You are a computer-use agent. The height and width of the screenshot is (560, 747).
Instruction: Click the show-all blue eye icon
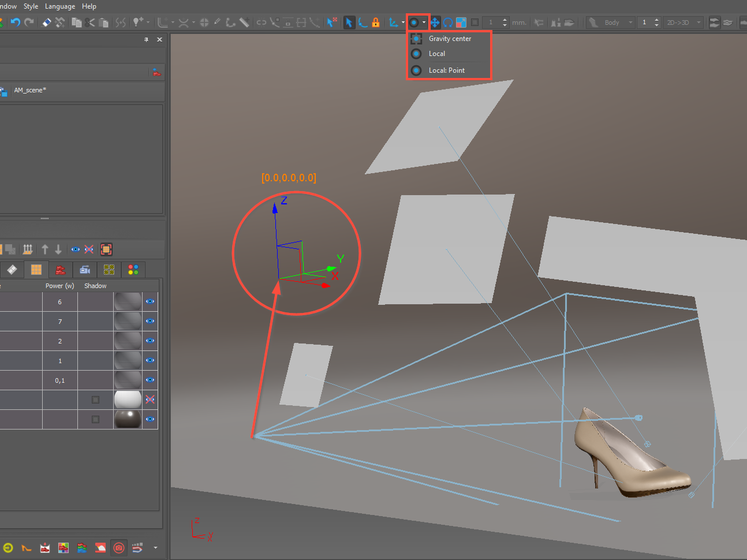(76, 249)
